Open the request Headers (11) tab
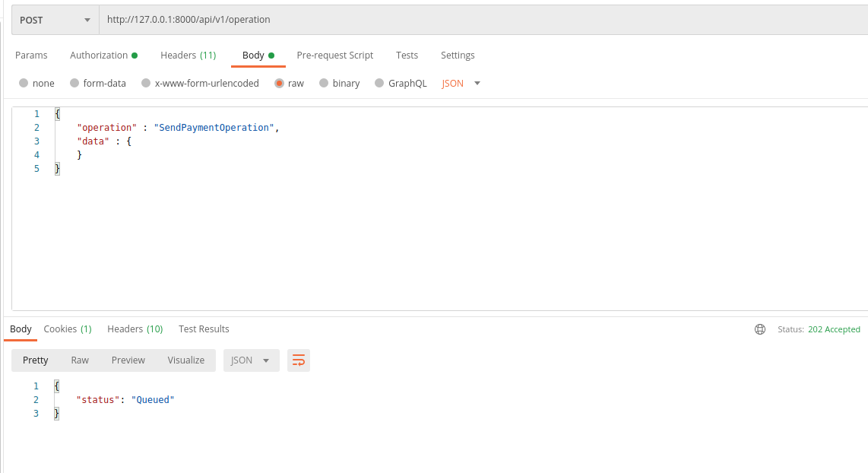 pyautogui.click(x=188, y=56)
